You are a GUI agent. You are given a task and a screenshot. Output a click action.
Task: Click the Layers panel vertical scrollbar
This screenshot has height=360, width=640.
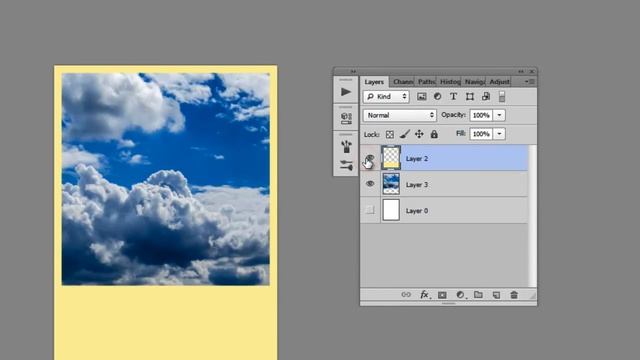532,216
